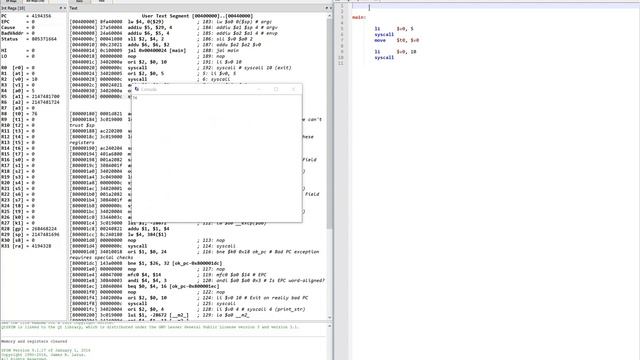Click the Text panel scrollbar up arrow
This screenshot has width=640, height=360.
(x=329, y=16)
